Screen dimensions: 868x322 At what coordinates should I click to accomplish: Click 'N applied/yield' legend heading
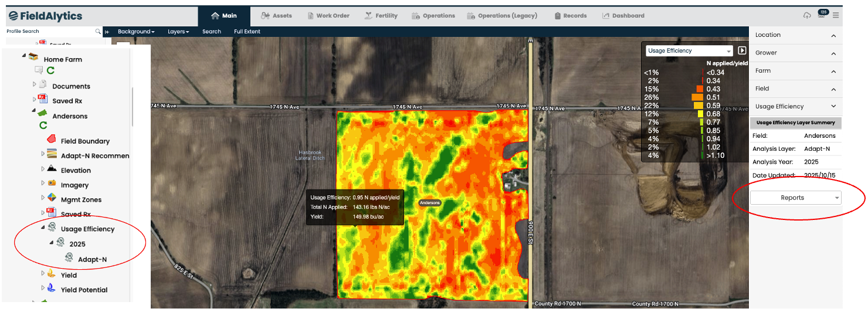click(727, 63)
